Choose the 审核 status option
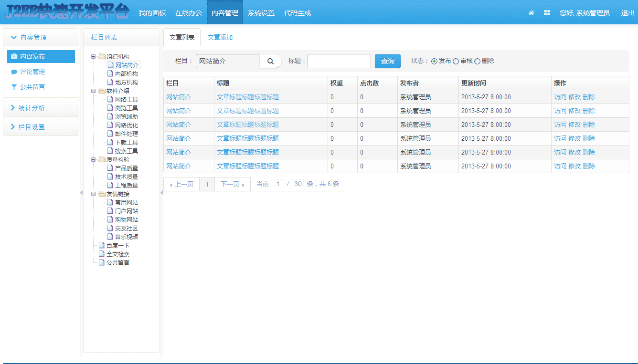The image size is (638, 364). click(455, 61)
